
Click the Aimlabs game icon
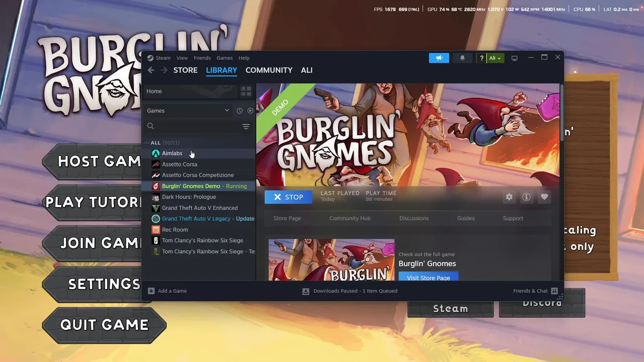pos(155,153)
